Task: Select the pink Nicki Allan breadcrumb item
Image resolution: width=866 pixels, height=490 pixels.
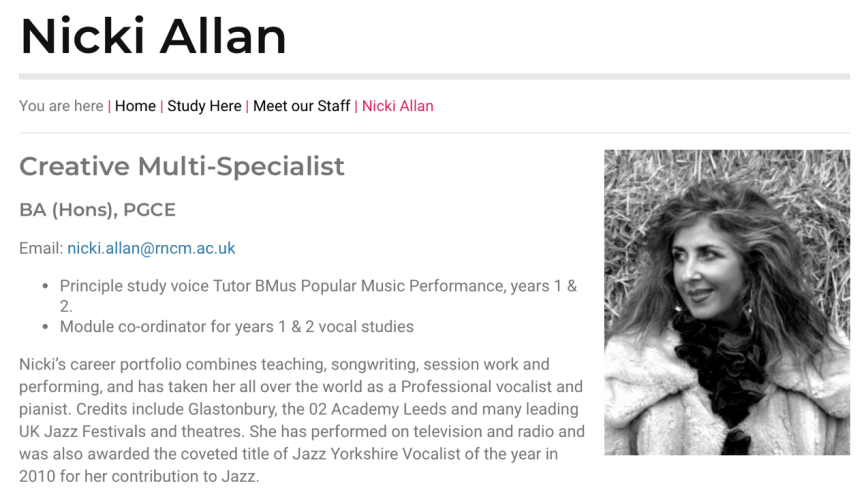Action: click(x=398, y=106)
